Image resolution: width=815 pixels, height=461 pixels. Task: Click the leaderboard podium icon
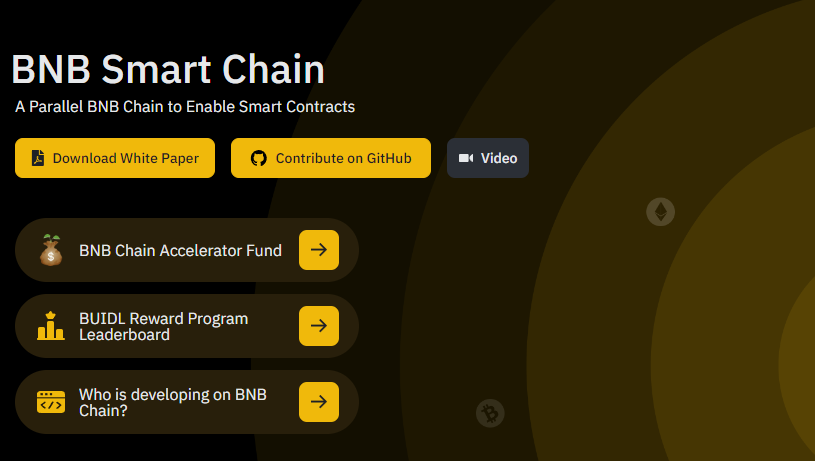(x=51, y=326)
